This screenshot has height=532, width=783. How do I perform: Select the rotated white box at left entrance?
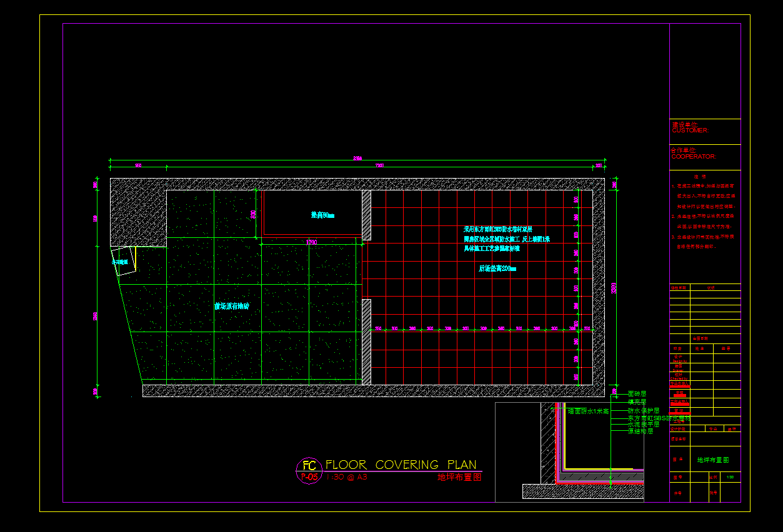point(125,261)
